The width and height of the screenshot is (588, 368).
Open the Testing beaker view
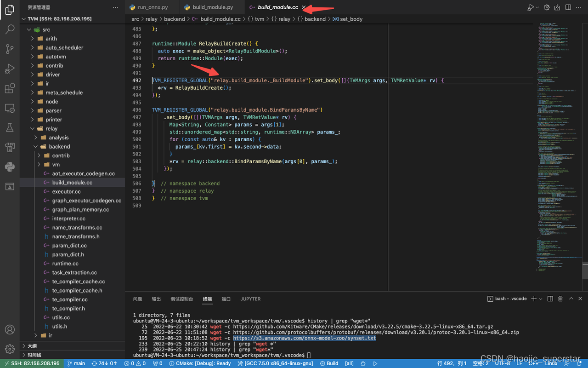point(10,127)
